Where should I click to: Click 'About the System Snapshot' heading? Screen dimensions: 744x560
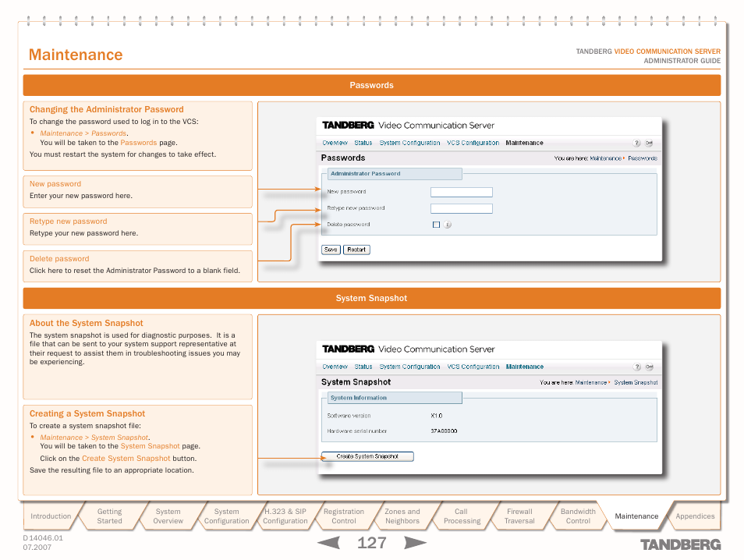pyautogui.click(x=87, y=323)
